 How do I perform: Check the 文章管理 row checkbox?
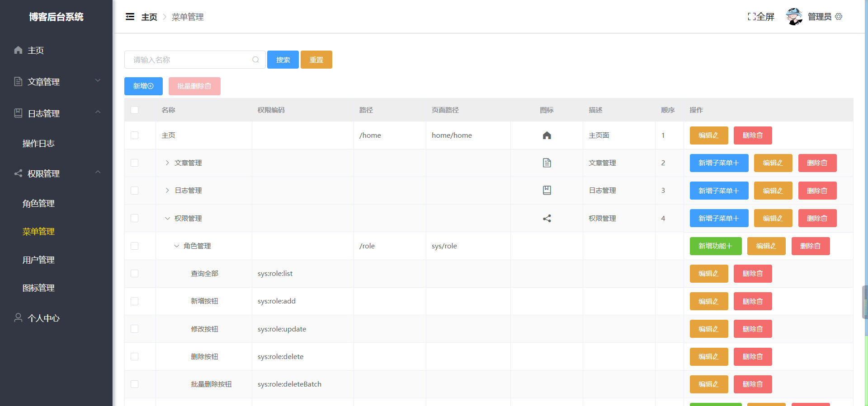pos(134,163)
